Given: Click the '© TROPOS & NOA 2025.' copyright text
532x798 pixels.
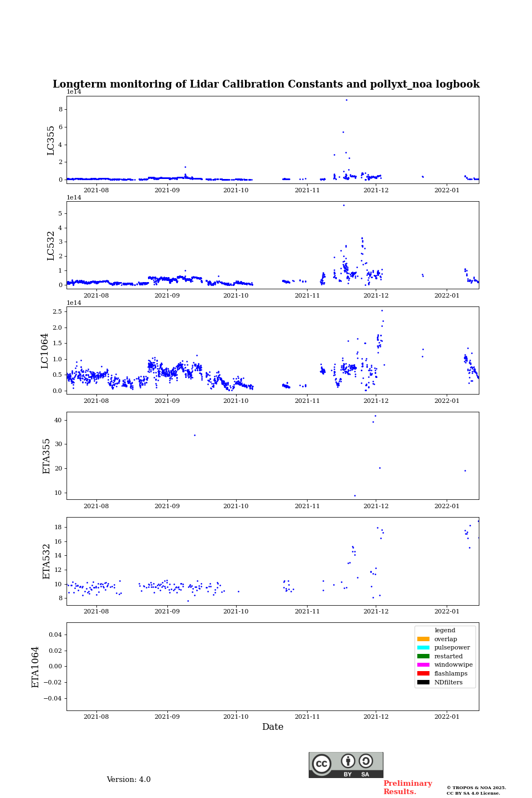Looking at the screenshot, I should 476,787.
